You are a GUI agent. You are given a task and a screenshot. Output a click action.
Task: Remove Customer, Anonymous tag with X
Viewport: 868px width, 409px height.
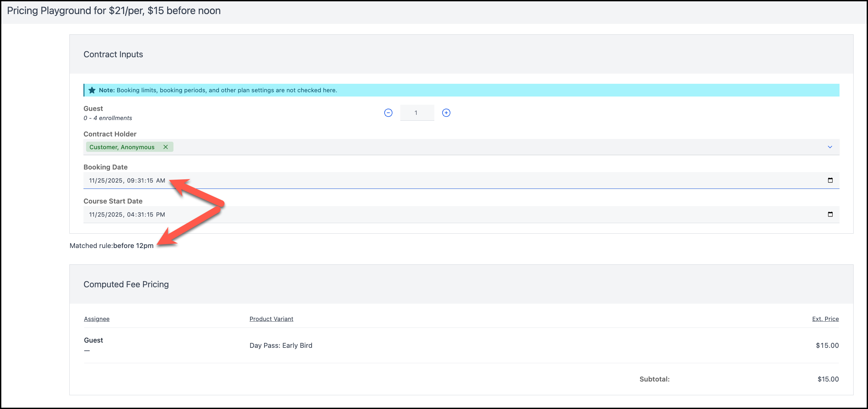coord(165,147)
